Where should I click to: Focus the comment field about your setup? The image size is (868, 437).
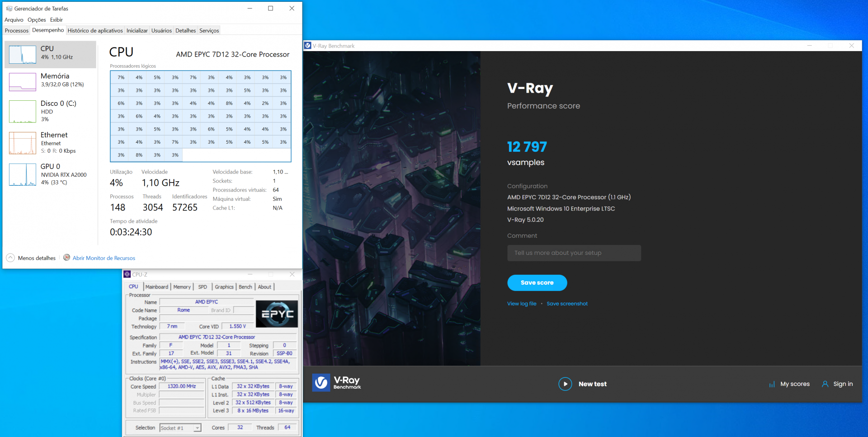[x=574, y=253]
